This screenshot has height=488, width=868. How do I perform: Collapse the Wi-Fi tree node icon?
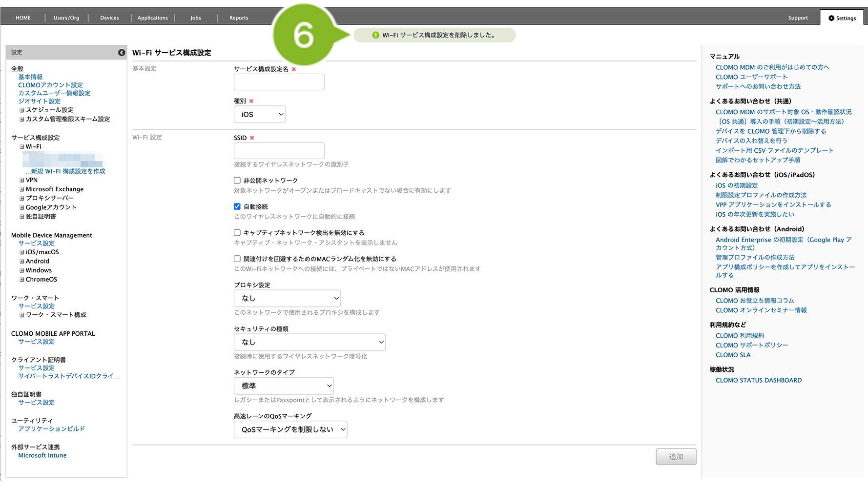(x=22, y=147)
